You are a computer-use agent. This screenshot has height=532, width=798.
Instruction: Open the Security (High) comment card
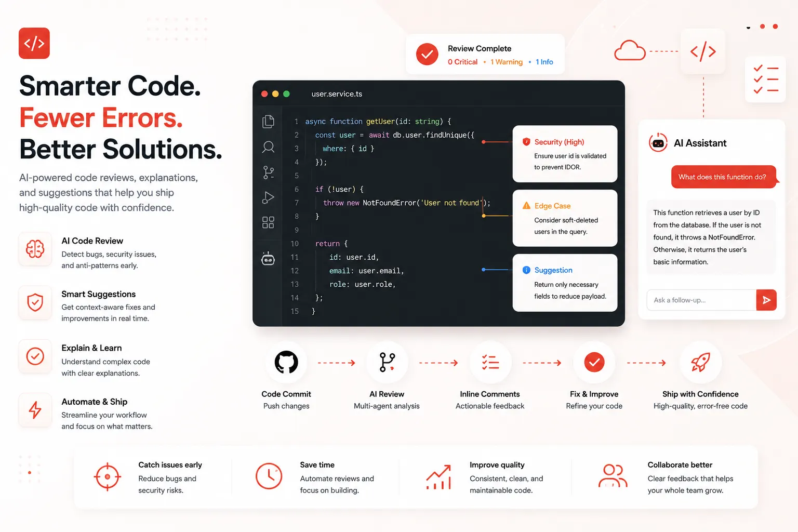565,154
